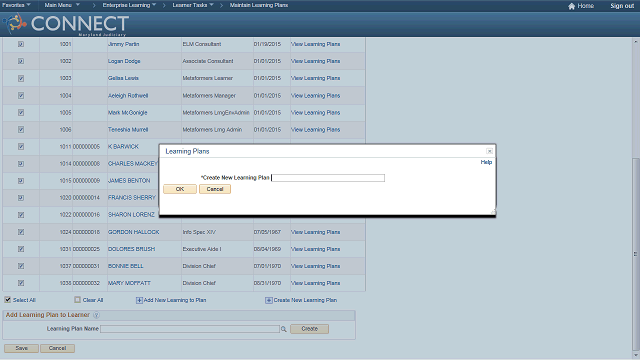Click Create New Learning Plan link
The image size is (640, 360).
[x=305, y=300]
